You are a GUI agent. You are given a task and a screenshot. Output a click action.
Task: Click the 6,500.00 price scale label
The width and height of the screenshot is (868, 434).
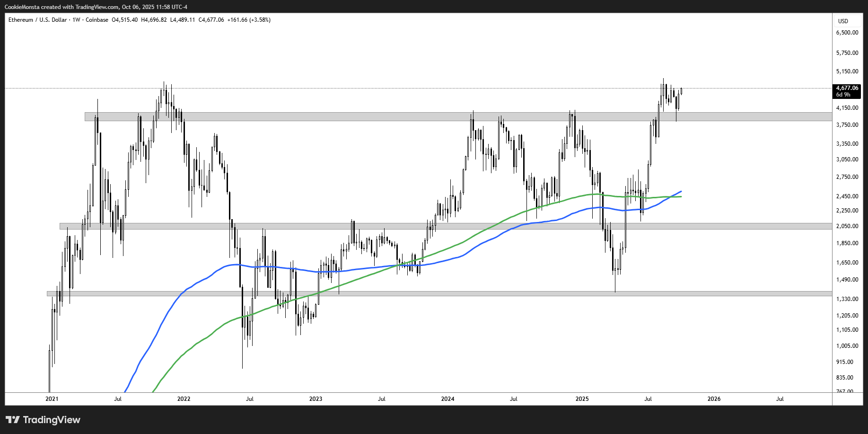click(x=847, y=33)
